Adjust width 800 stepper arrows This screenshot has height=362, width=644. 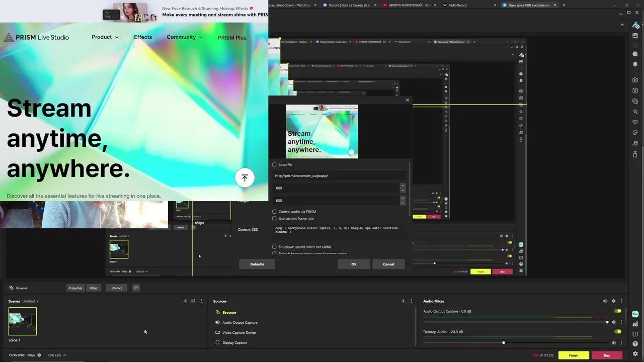(403, 188)
